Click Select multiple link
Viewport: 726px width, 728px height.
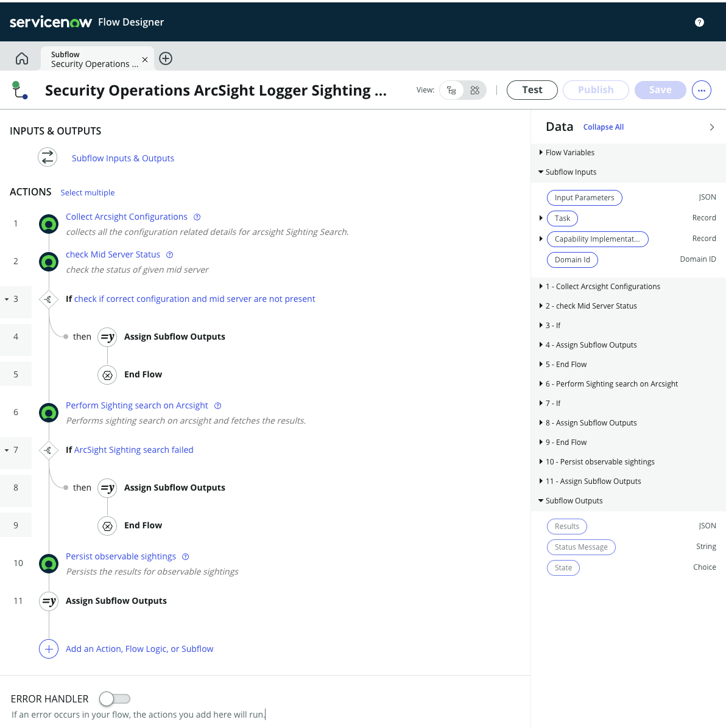pyautogui.click(x=87, y=193)
